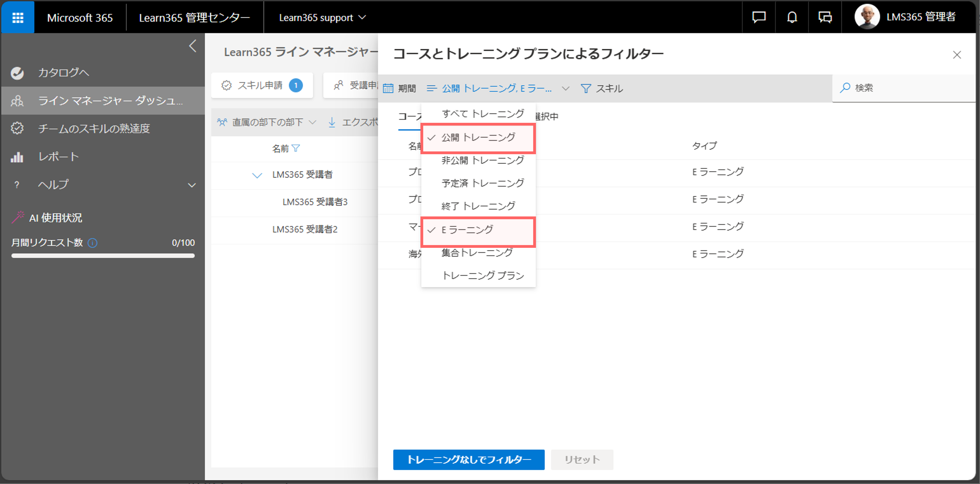Click the 0/100 request count text

(183, 243)
